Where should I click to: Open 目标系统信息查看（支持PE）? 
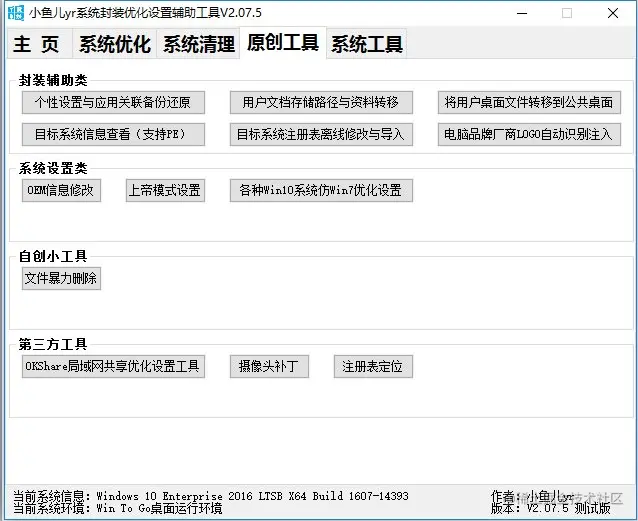click(113, 134)
